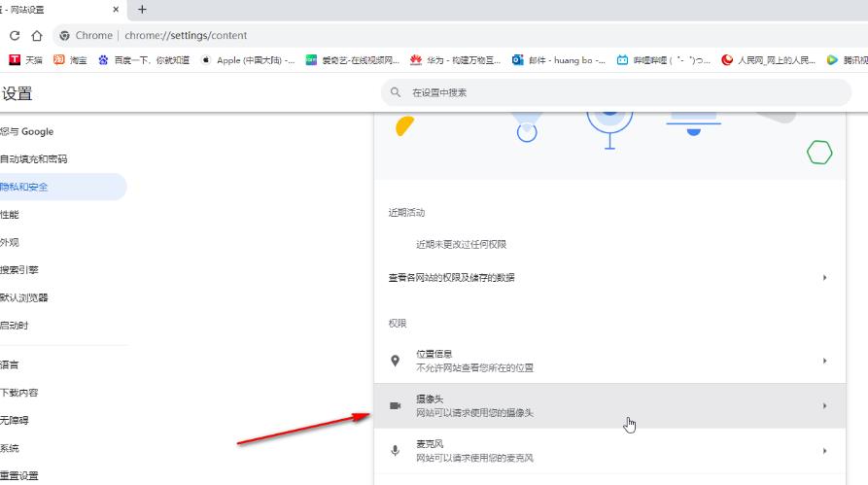Screen dimensions: 868x485
Task: Click 网站可以请求使用您的摄像头 description
Action: pyautogui.click(x=474, y=412)
